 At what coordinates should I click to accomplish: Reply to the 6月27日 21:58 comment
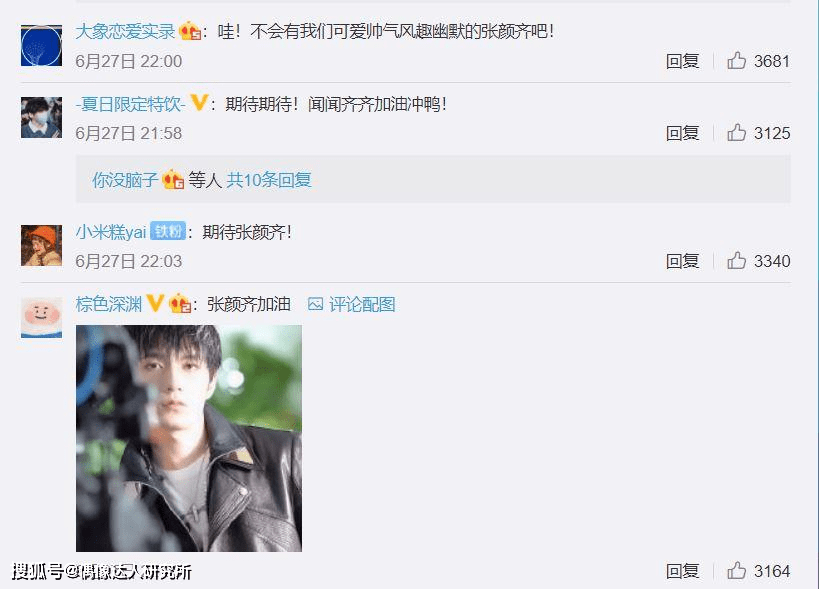coord(682,133)
